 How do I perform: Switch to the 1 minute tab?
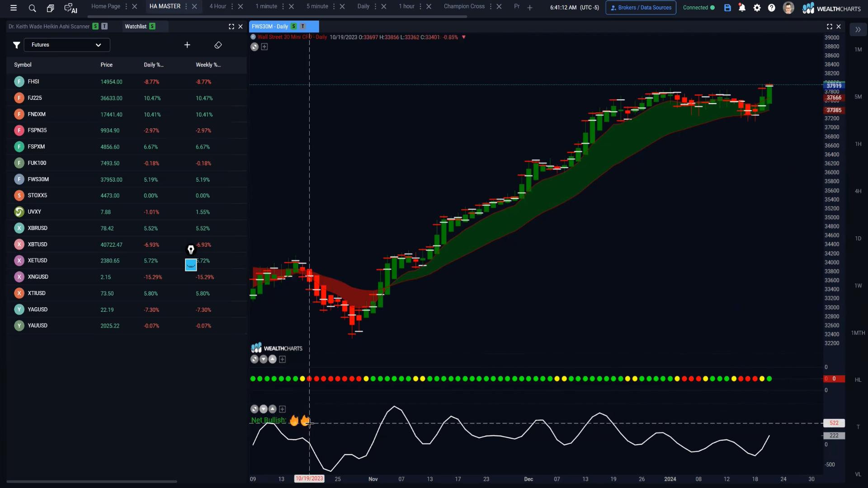coord(266,6)
